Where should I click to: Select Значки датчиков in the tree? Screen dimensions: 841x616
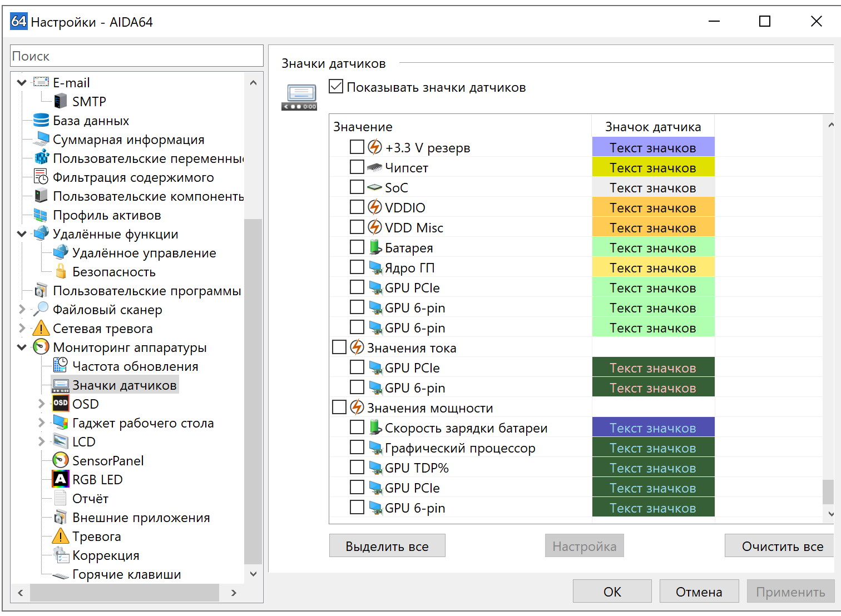click(x=125, y=385)
